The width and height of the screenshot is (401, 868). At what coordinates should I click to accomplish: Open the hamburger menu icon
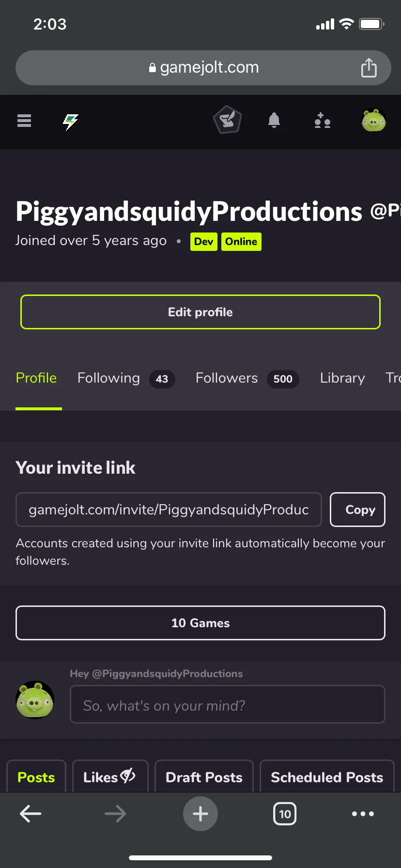point(24,121)
